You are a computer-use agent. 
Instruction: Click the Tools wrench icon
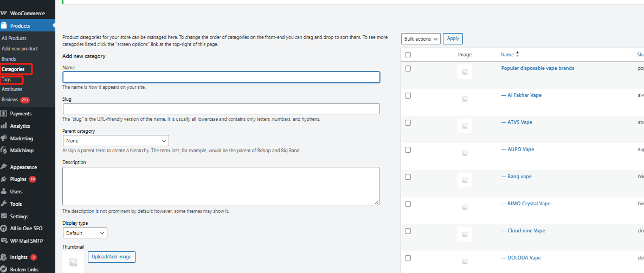point(4,204)
